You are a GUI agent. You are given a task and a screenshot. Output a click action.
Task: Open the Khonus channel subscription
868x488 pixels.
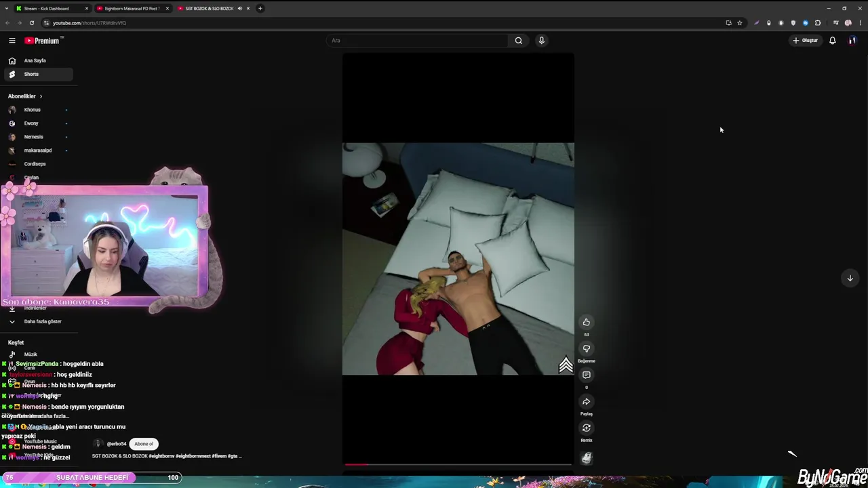coord(38,110)
